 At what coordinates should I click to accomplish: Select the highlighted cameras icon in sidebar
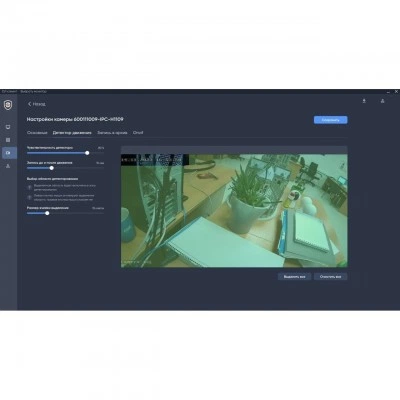[x=9, y=153]
